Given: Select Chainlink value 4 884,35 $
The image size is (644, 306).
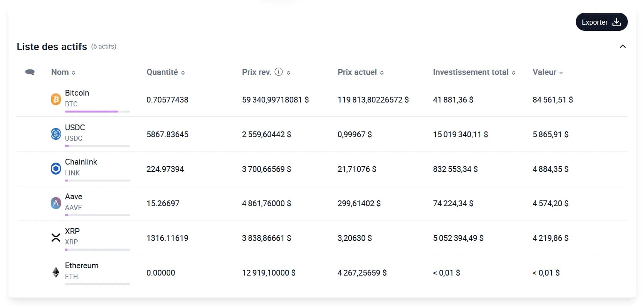Looking at the screenshot, I should pyautogui.click(x=551, y=169).
